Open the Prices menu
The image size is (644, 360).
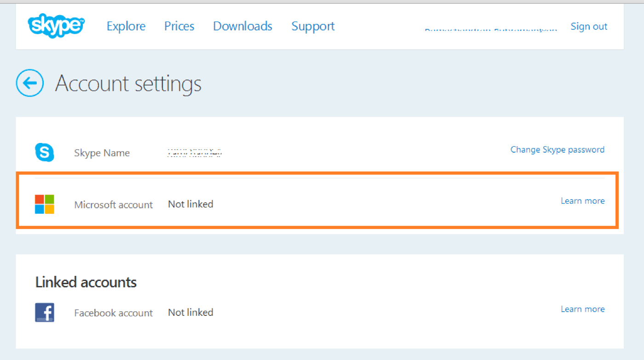point(179,26)
